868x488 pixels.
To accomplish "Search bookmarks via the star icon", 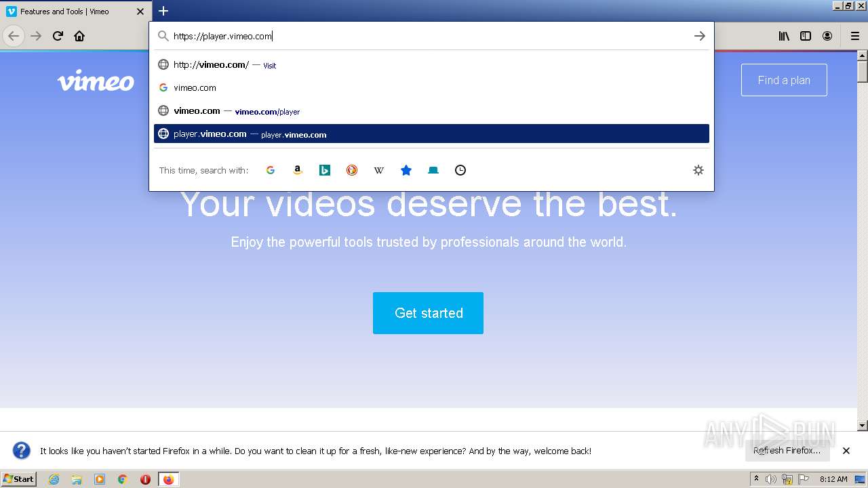I will [406, 170].
